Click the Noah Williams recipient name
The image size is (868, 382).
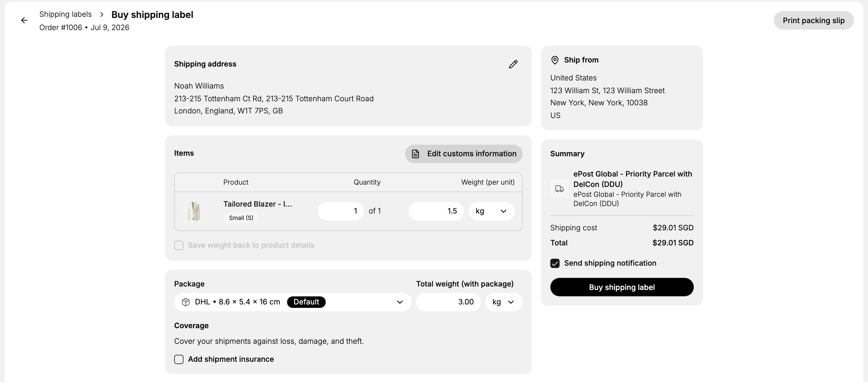[199, 86]
